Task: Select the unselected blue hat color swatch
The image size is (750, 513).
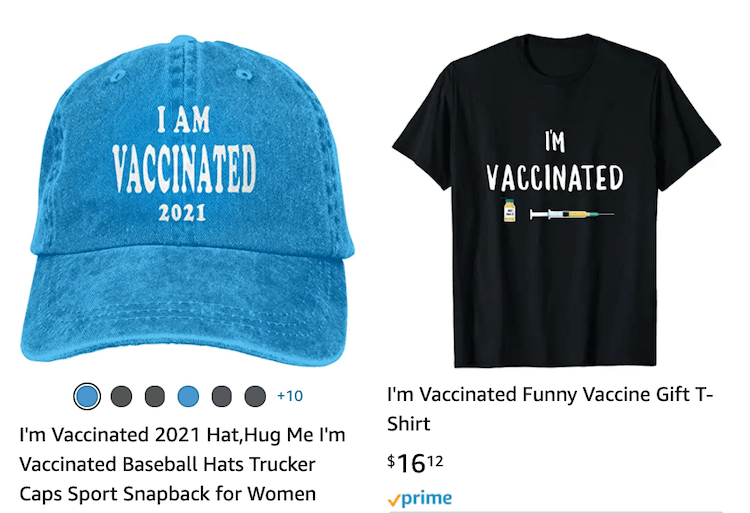Action: click(188, 396)
